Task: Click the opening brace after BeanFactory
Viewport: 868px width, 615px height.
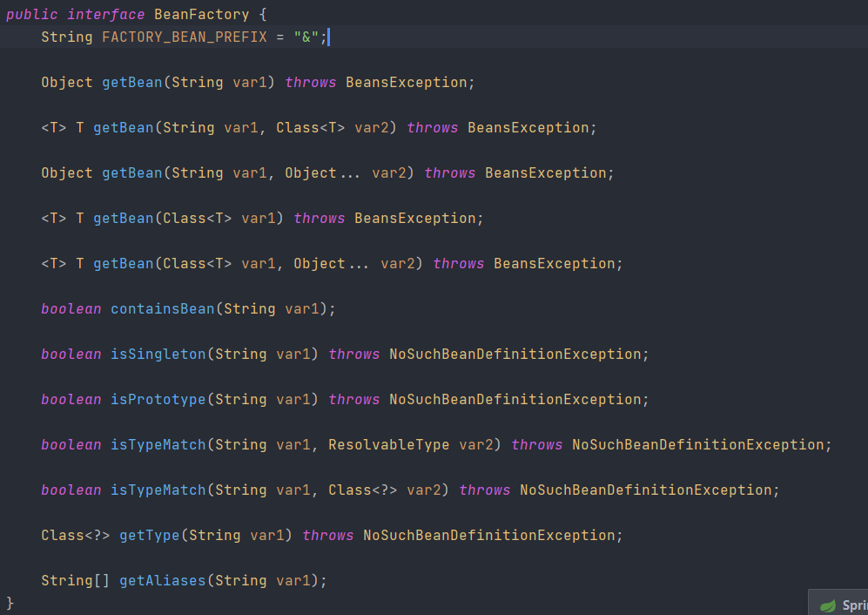Action: click(x=262, y=15)
